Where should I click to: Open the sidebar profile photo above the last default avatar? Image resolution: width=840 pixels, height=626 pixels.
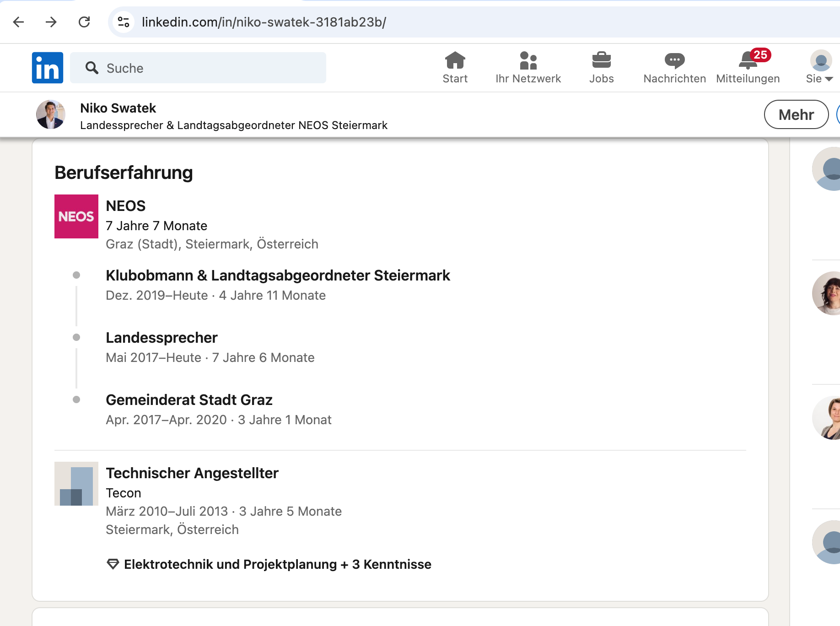coord(826,418)
